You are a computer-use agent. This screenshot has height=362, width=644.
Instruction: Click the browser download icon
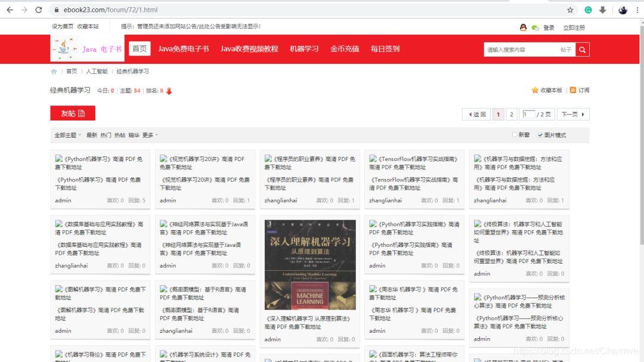[603, 10]
